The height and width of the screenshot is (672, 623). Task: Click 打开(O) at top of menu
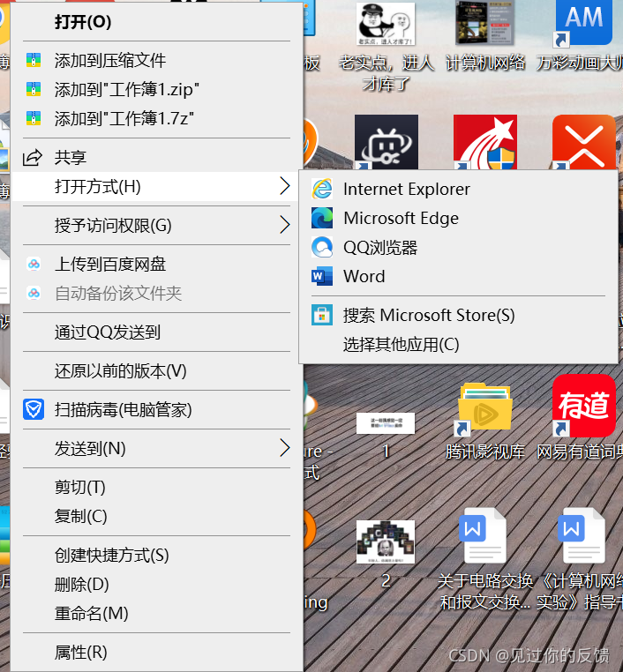pos(156,22)
